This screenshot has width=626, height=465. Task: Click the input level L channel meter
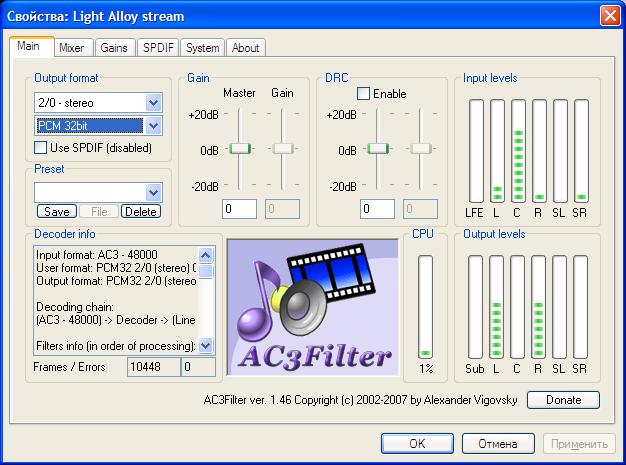click(x=497, y=151)
